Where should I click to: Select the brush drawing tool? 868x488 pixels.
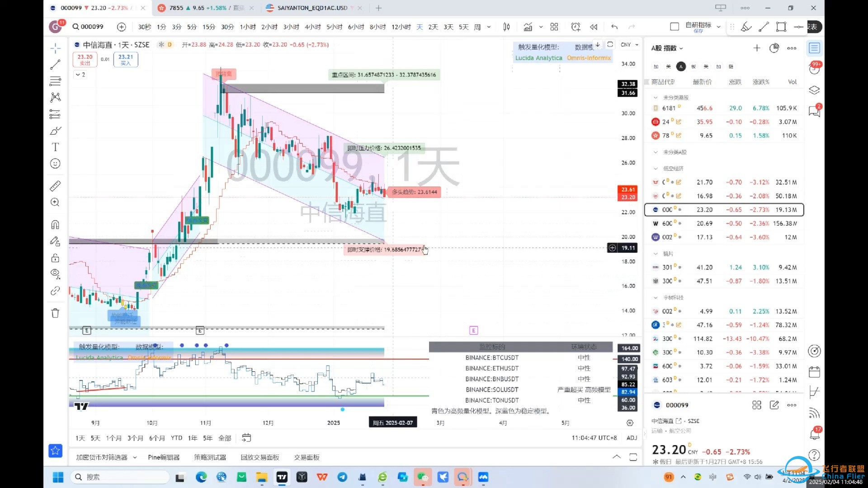55,131
